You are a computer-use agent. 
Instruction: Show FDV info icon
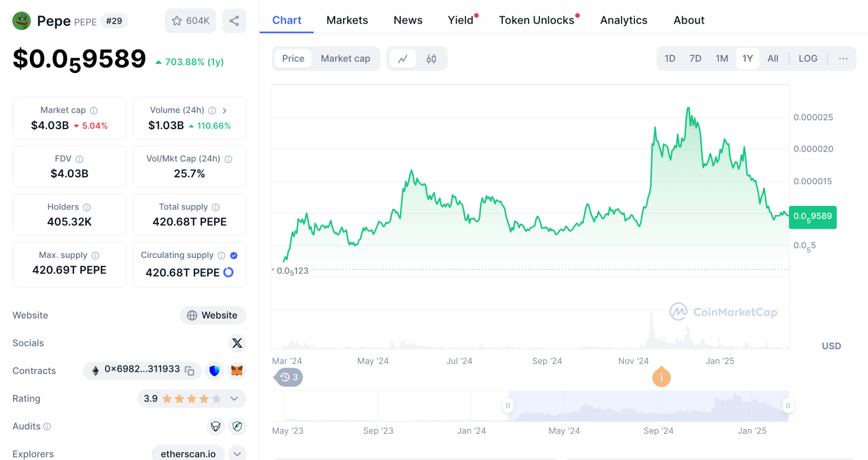(x=80, y=159)
